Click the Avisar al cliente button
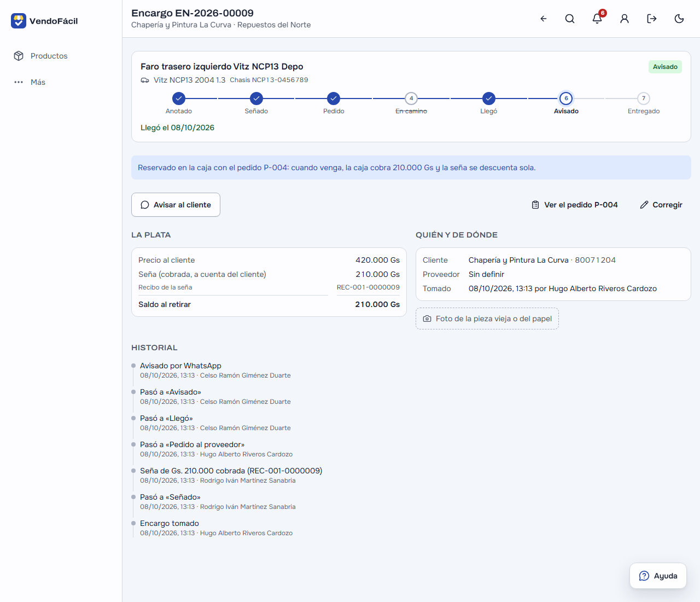The image size is (700, 602). (176, 205)
